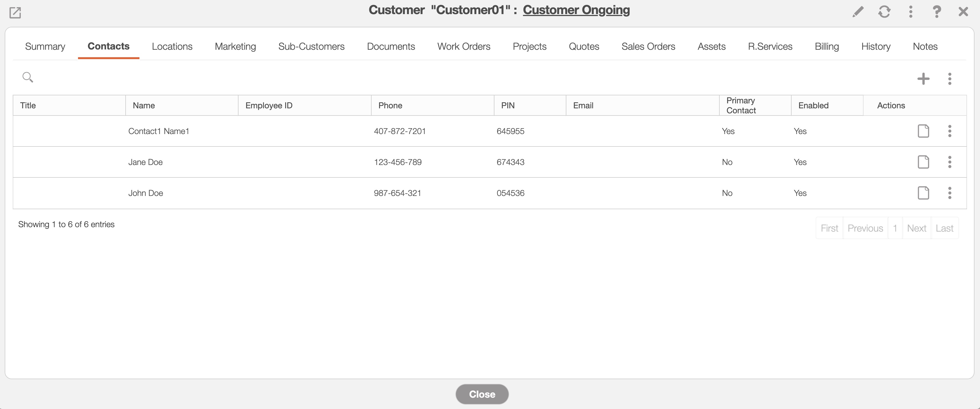Click the Customer Ongoing status link
Viewport: 980px width, 409px height.
576,10
